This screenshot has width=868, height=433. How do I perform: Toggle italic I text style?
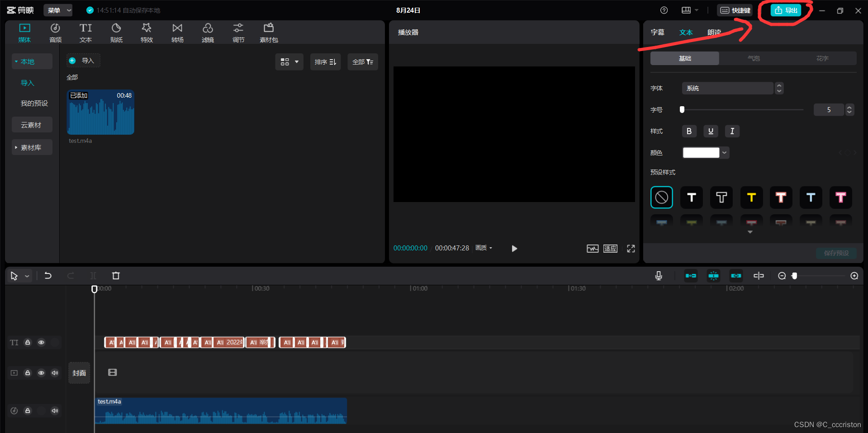(x=732, y=131)
